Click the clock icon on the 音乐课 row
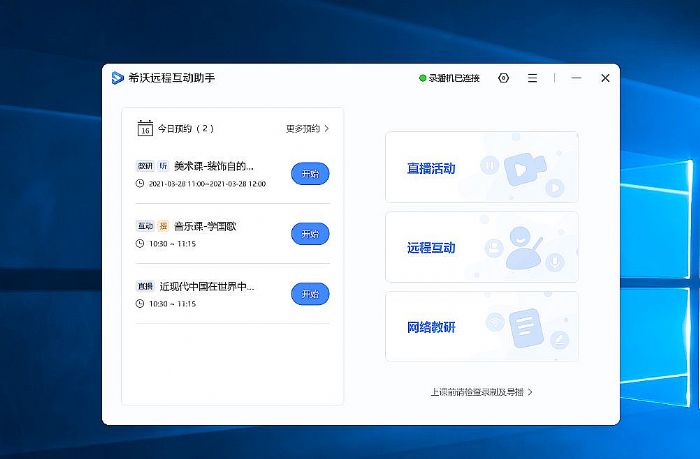 [x=140, y=243]
